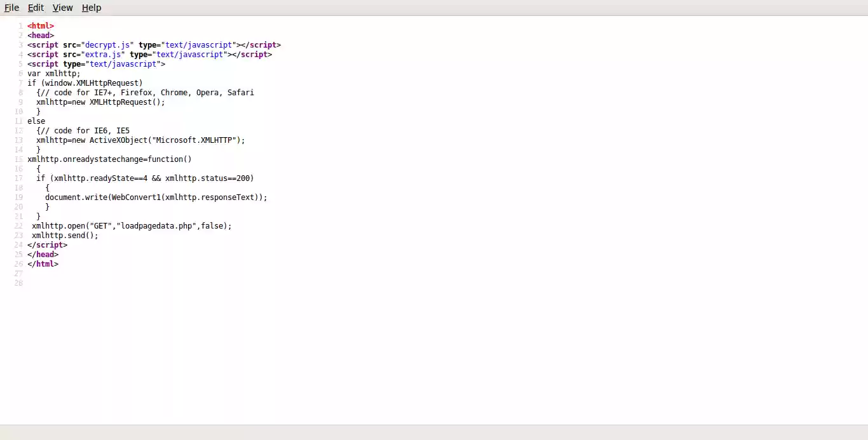
Task: Open the Edit menu
Action: coord(36,8)
